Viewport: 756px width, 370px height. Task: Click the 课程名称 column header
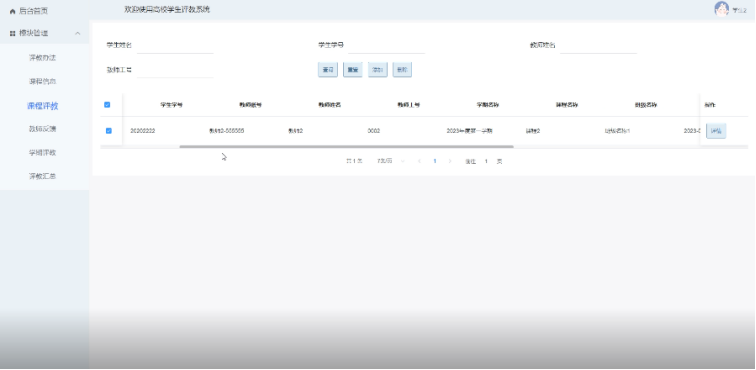(567, 105)
